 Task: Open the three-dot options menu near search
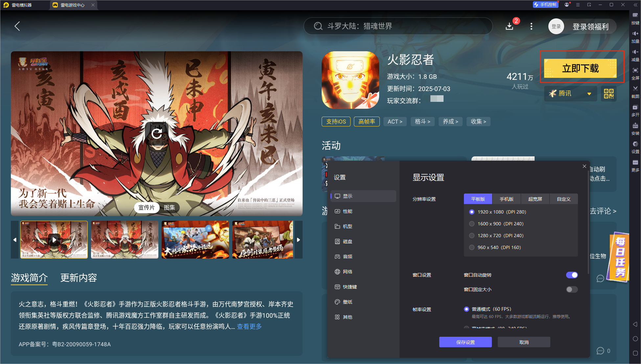pos(531,26)
